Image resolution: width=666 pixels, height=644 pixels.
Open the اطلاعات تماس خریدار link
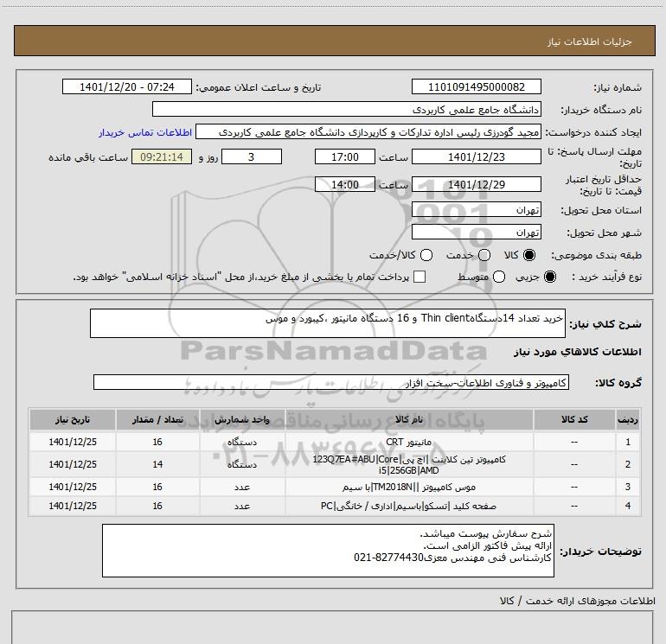point(145,132)
